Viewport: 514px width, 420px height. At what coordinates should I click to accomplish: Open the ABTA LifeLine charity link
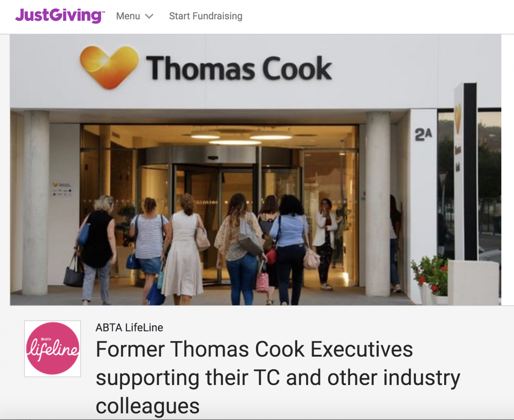coord(129,328)
